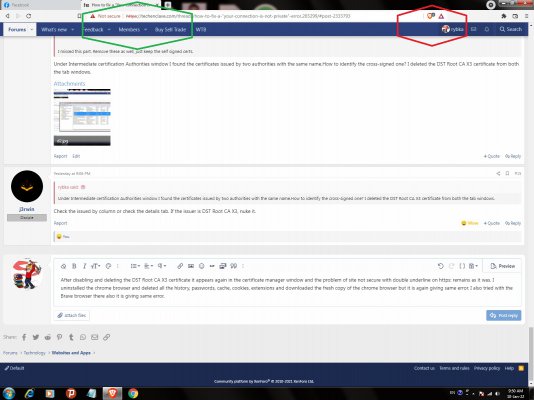Open the font size dropdown in editor
534x400 pixels.
click(x=96, y=266)
